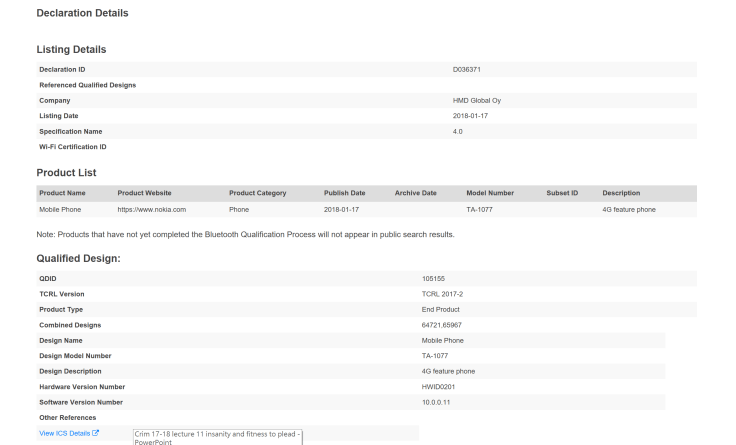Click the Product Name column header
Viewport: 736px width, 445px height.
pyautogui.click(x=62, y=193)
